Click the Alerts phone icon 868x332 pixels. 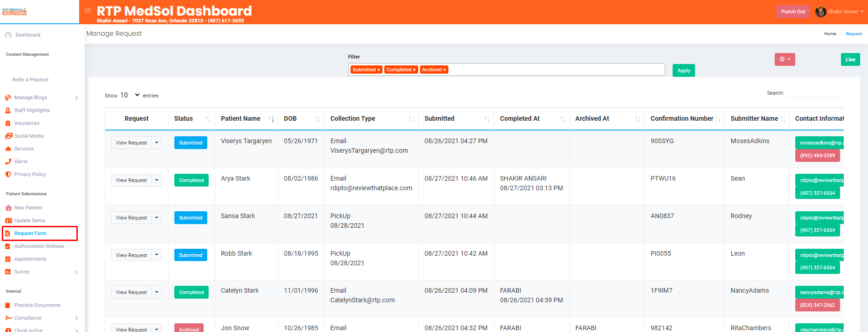pos(8,161)
